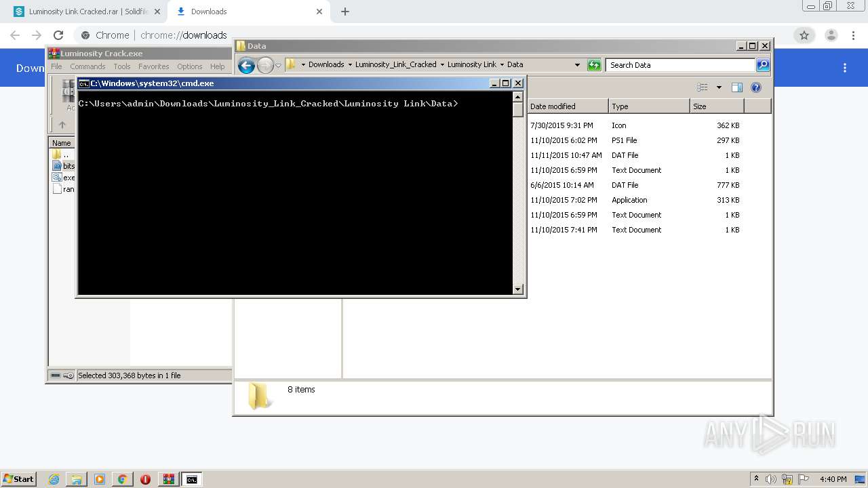Open Help menu in WinRAR

coord(217,66)
